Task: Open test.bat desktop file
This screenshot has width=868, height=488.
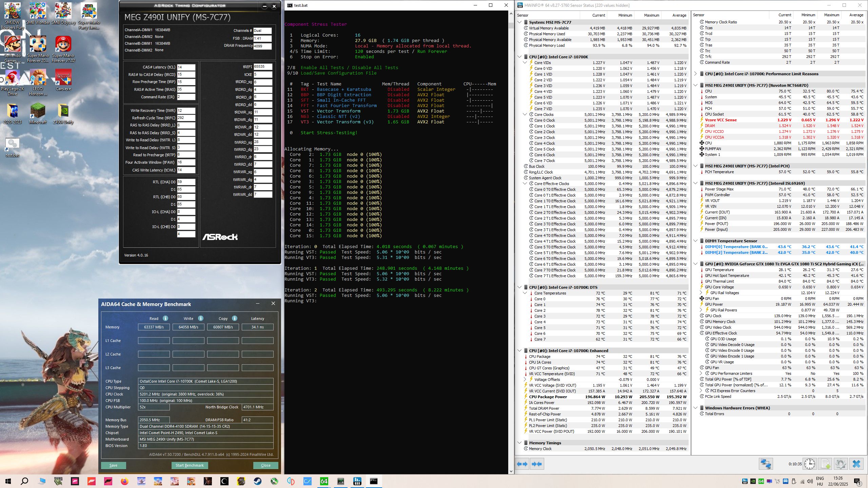Action: (13, 147)
